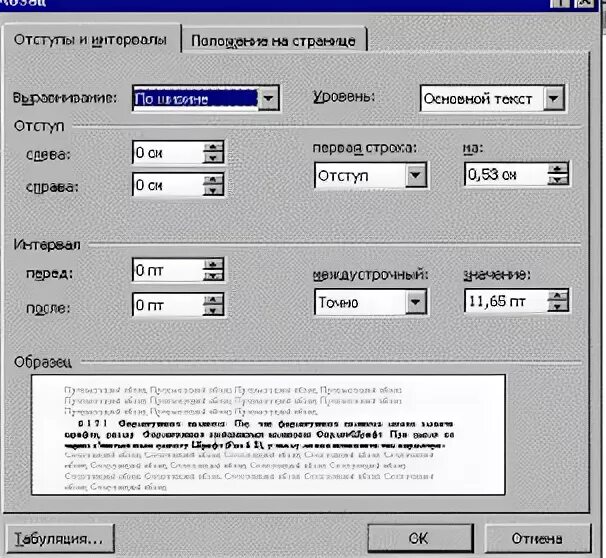Decrease the после spacing value

click(x=213, y=310)
